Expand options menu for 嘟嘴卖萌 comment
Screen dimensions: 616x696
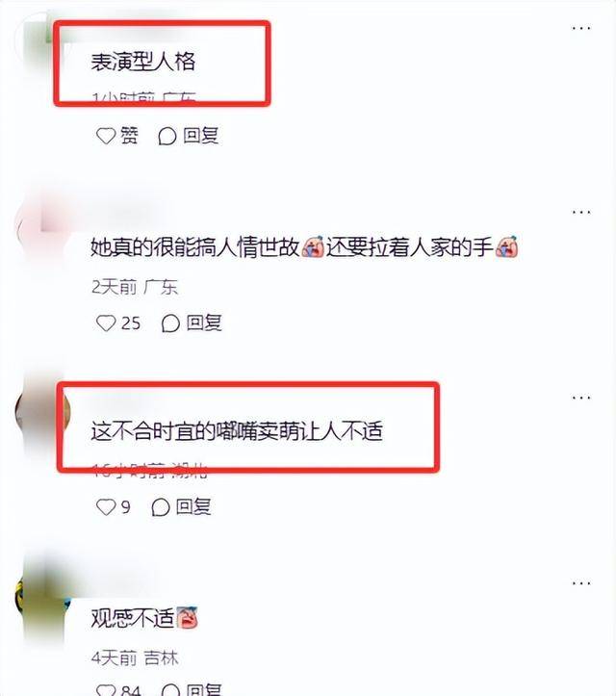[581, 398]
